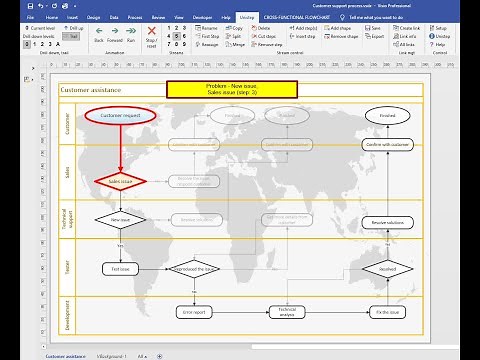Image resolution: width=480 pixels, height=360 pixels.
Task: Select drill down level 0
Action: click(27, 44)
